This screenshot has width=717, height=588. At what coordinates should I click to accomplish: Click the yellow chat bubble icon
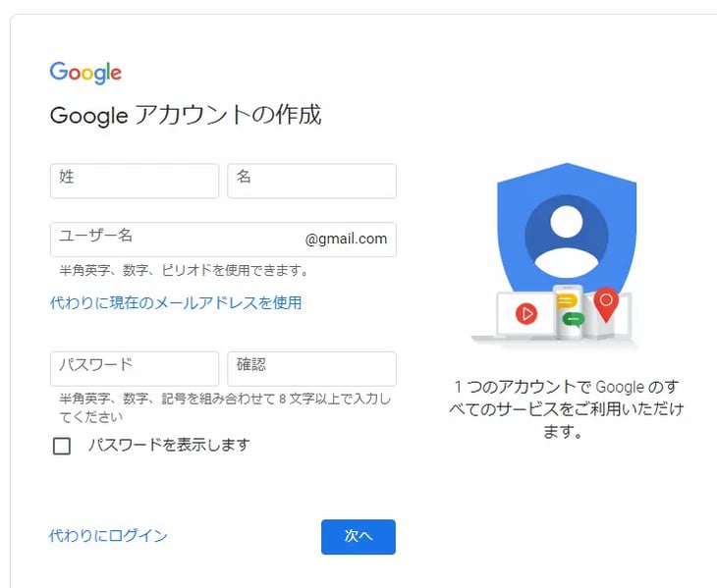point(567,301)
